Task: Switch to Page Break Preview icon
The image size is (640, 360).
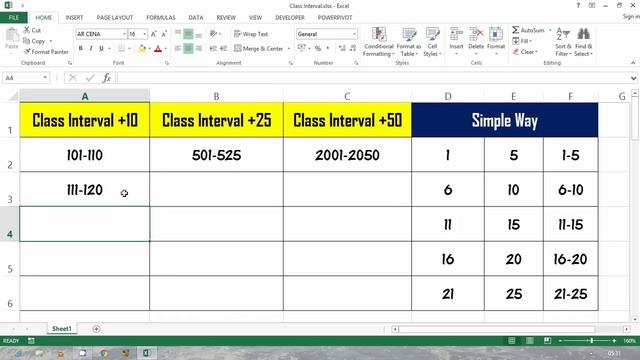Action: (547, 340)
